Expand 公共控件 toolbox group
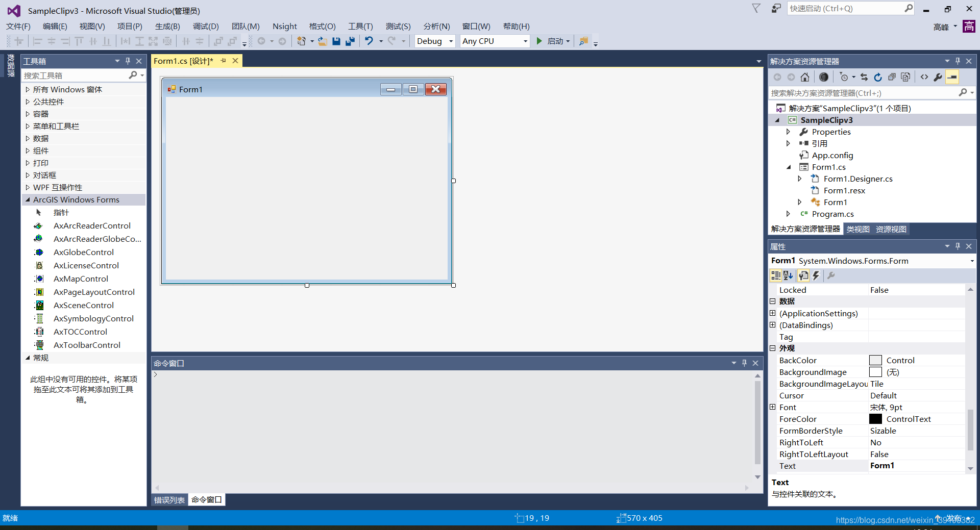The height and width of the screenshot is (530, 980). point(28,102)
